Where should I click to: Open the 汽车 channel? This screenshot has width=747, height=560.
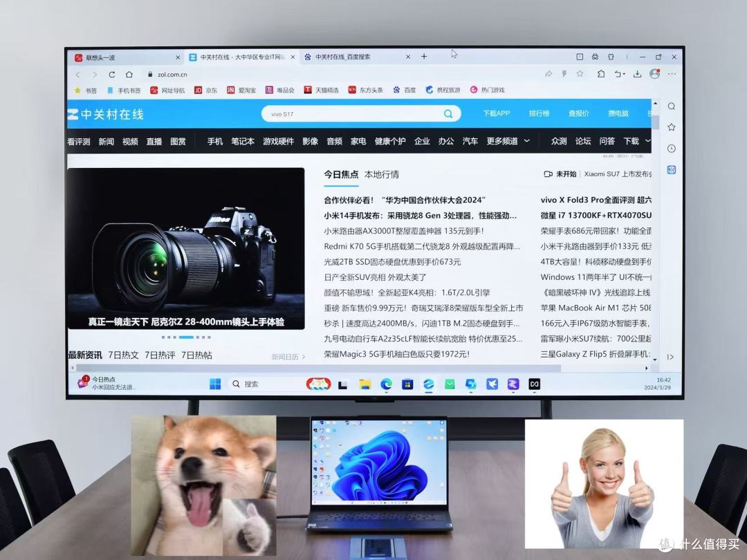[470, 142]
